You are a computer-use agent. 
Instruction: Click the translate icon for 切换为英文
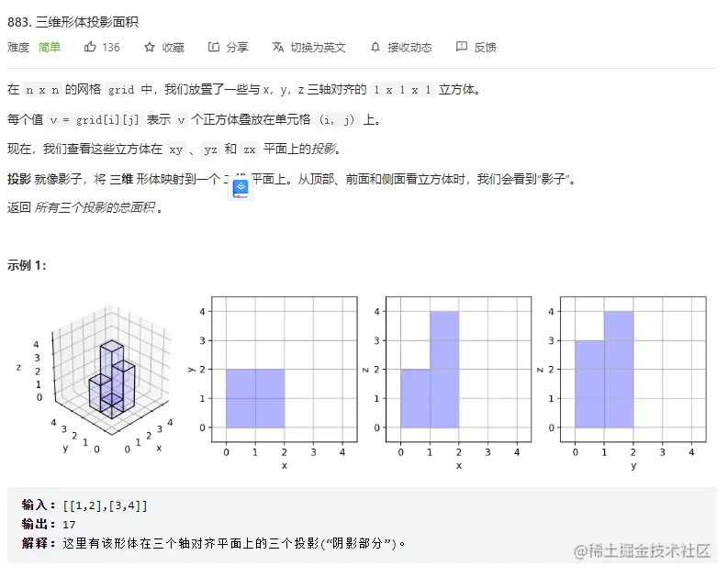pyautogui.click(x=277, y=47)
